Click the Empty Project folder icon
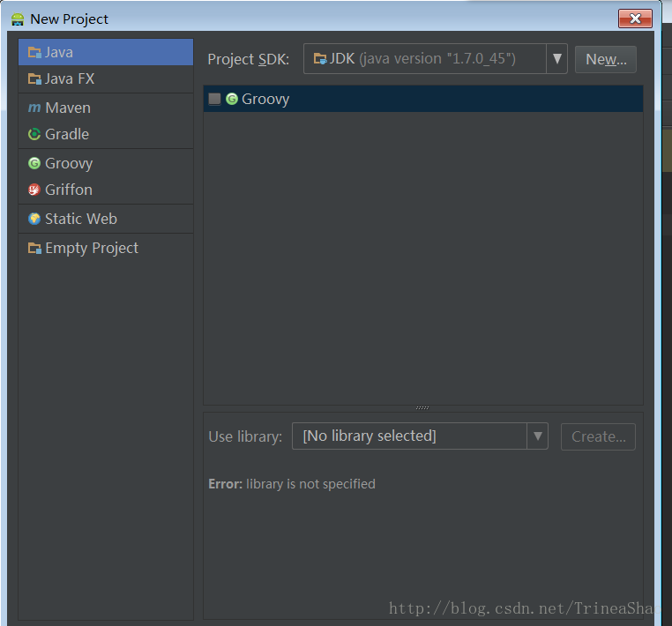This screenshot has width=672, height=626. (34, 248)
